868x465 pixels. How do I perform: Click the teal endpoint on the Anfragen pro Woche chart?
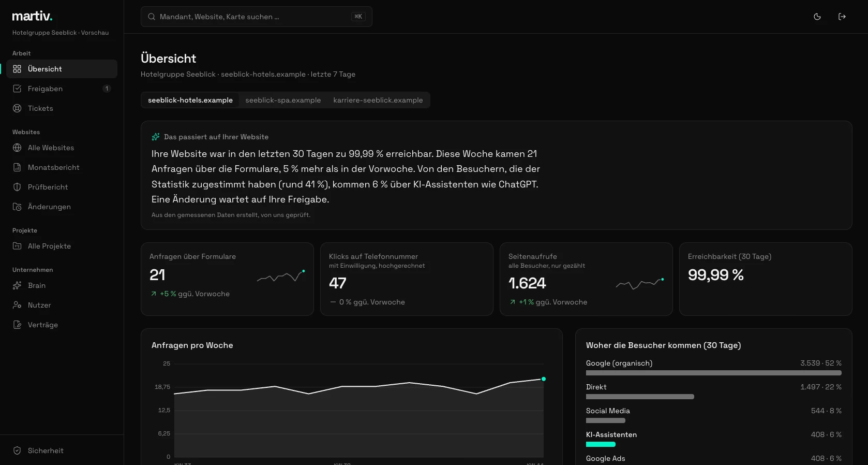coord(544,379)
